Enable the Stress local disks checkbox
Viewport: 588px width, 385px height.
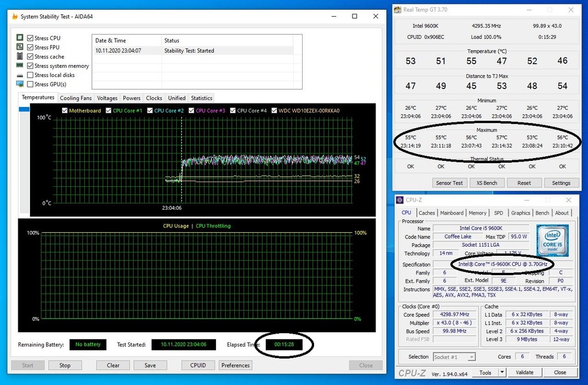pyautogui.click(x=30, y=75)
